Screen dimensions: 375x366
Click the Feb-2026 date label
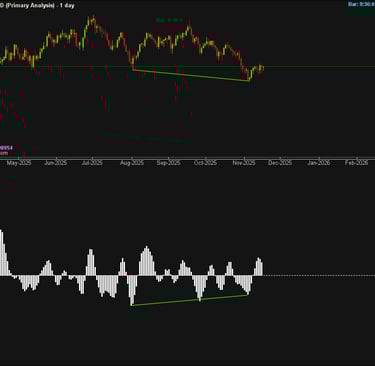tap(357, 163)
